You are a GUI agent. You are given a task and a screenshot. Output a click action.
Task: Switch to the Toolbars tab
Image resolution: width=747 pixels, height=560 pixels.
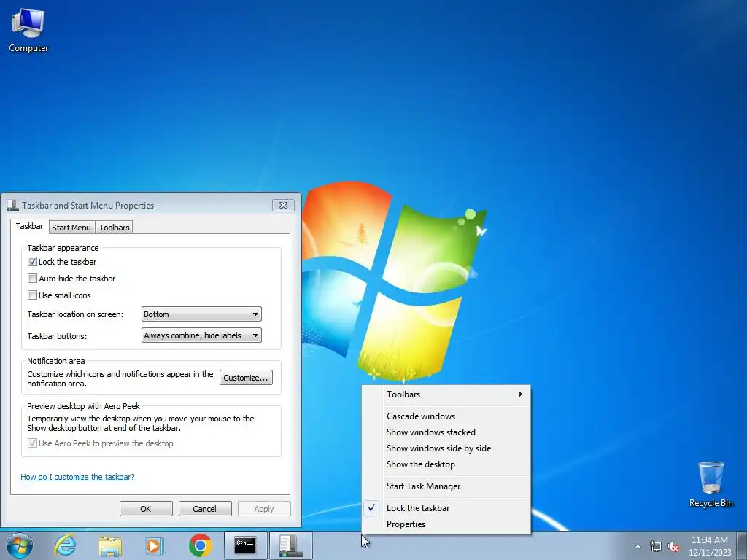115,227
